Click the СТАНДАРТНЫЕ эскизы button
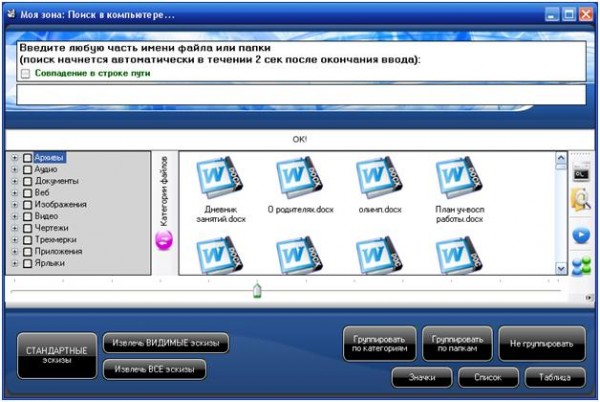Image resolution: width=600 pixels, height=402 pixels. [x=57, y=355]
